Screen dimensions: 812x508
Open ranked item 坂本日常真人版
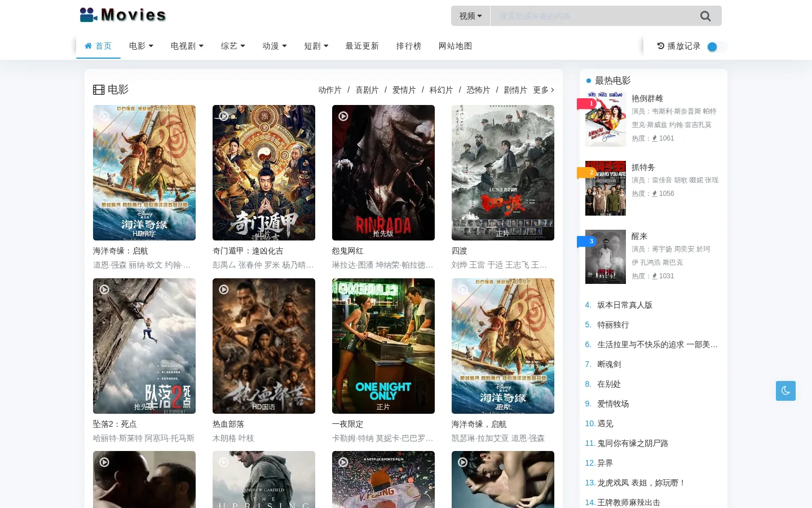tap(625, 305)
